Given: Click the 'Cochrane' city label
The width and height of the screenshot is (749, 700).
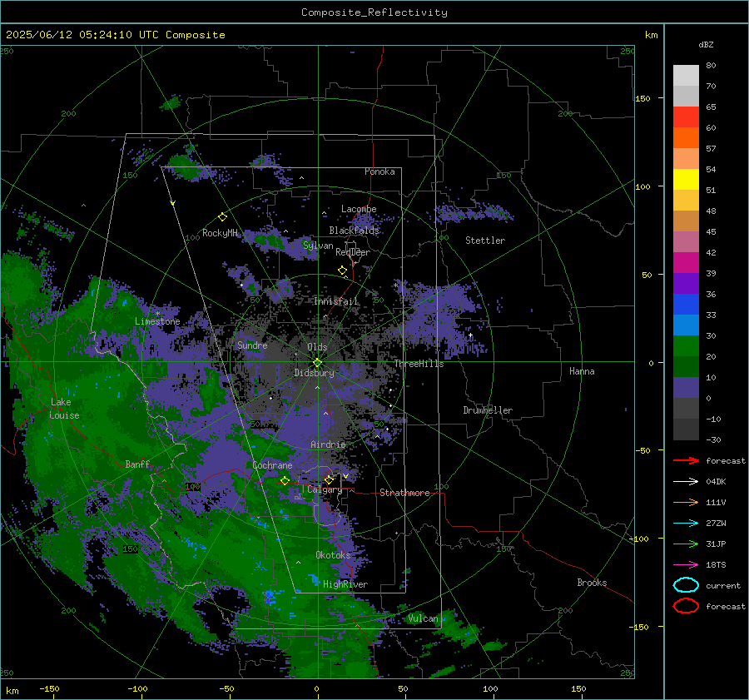Looking at the screenshot, I should pyautogui.click(x=272, y=465).
